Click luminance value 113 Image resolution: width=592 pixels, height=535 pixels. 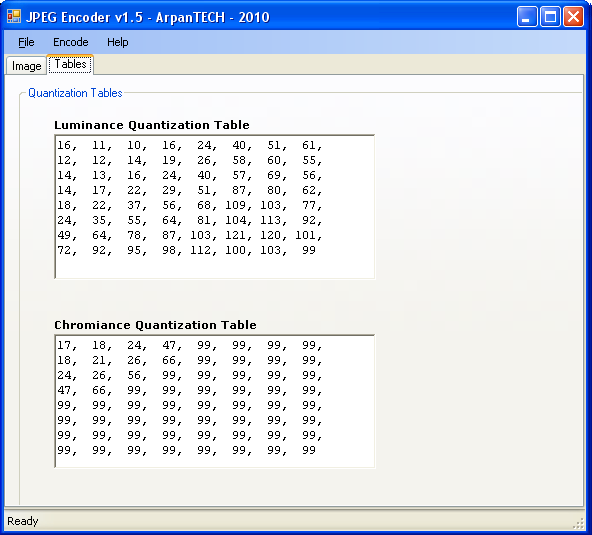(x=270, y=220)
